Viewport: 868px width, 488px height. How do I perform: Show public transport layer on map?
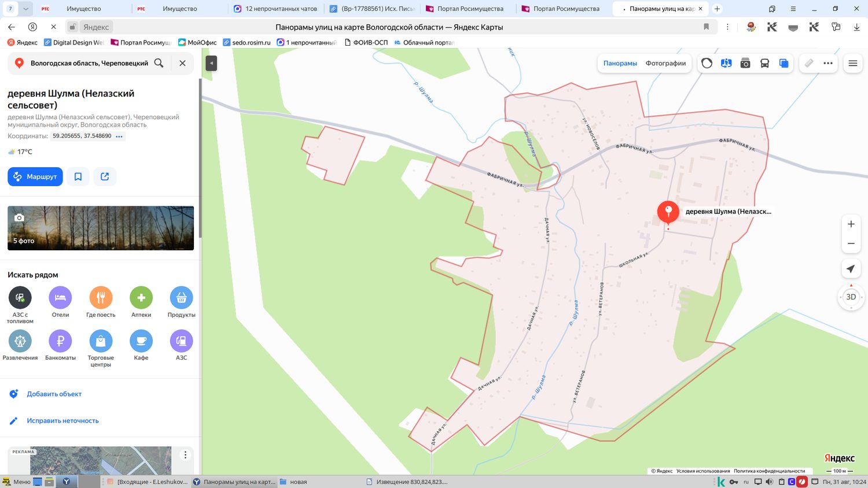click(x=764, y=63)
